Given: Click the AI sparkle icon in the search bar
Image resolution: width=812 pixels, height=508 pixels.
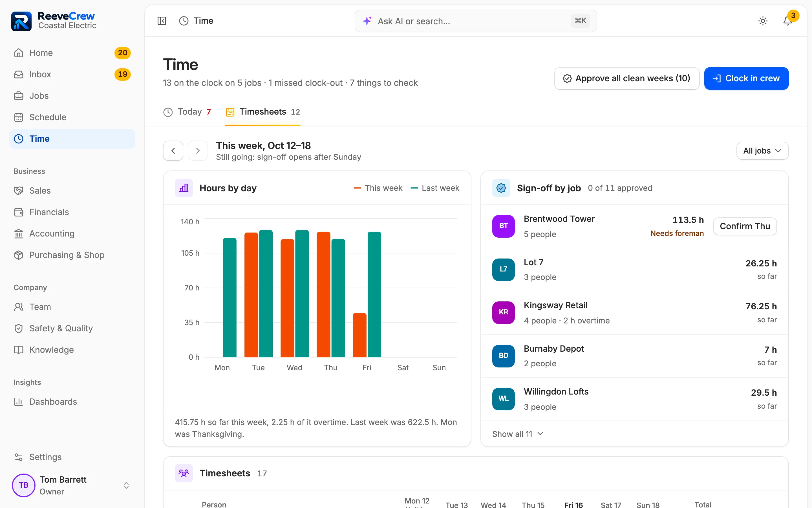Looking at the screenshot, I should (x=367, y=21).
